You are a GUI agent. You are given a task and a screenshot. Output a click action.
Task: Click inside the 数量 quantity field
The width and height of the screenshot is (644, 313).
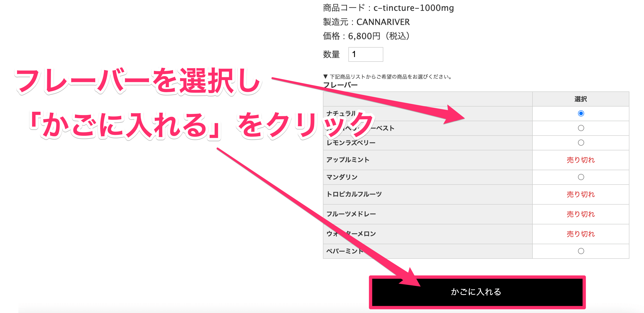coord(365,54)
